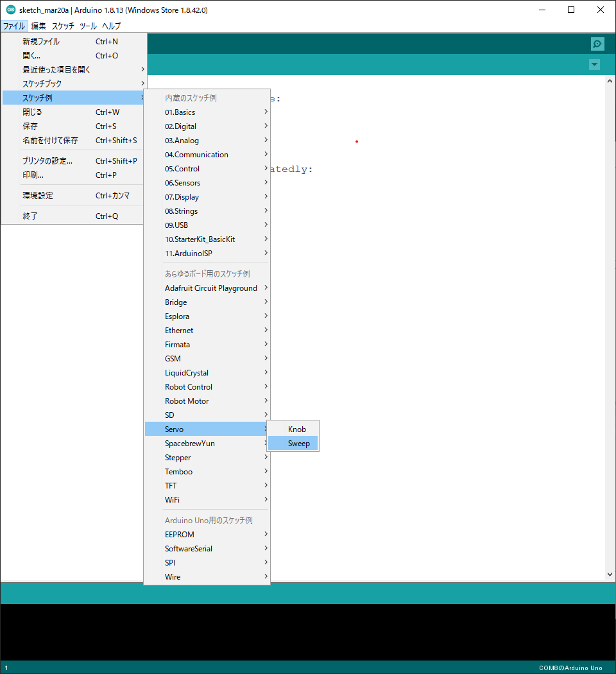Select 新規ファイル from the File menu
Viewport: 616px width, 674px height.
(x=74, y=41)
